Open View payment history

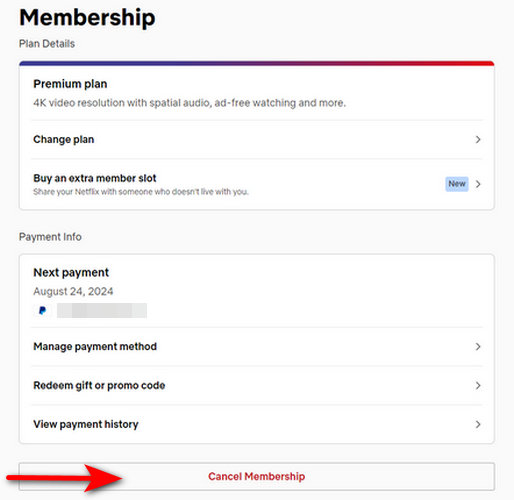tap(257, 424)
